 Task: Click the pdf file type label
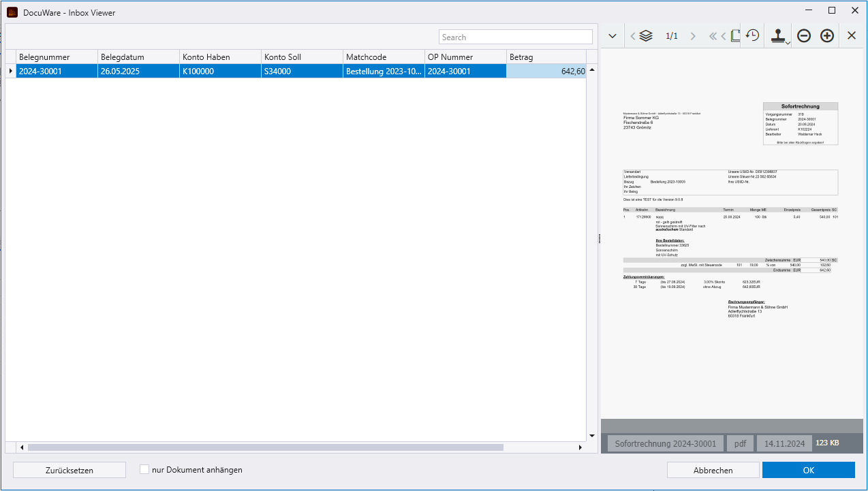click(x=739, y=443)
